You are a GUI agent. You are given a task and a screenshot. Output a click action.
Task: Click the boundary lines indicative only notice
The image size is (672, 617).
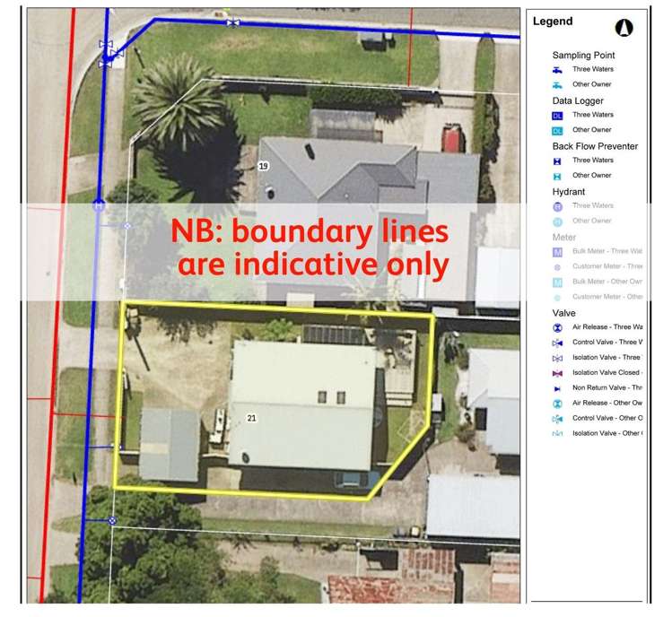310,248
